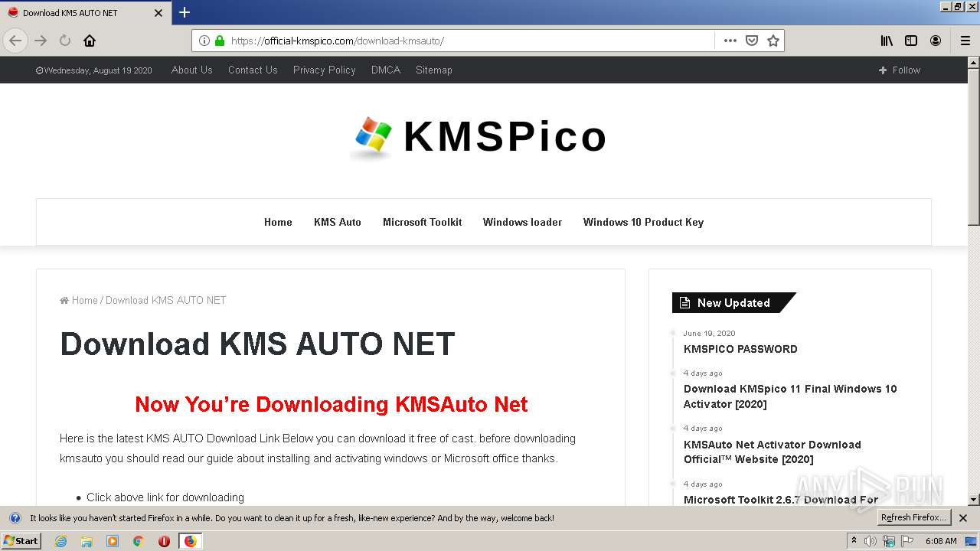Click the Follow plus button
980x551 pixels.
pyautogui.click(x=900, y=70)
